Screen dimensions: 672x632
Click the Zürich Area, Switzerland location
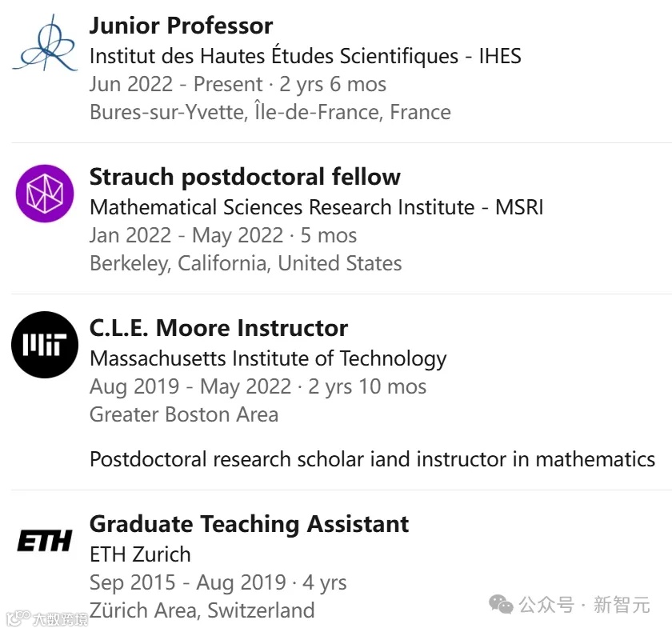(x=202, y=610)
